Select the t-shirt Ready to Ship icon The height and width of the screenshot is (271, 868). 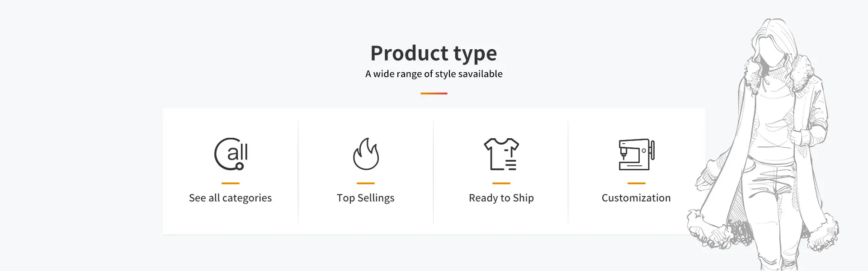click(x=501, y=154)
